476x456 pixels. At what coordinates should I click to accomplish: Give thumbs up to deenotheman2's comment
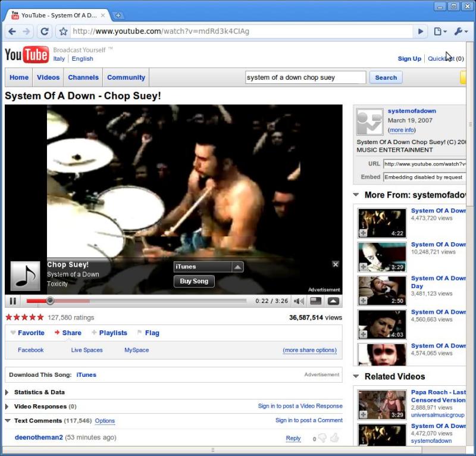coord(335,438)
